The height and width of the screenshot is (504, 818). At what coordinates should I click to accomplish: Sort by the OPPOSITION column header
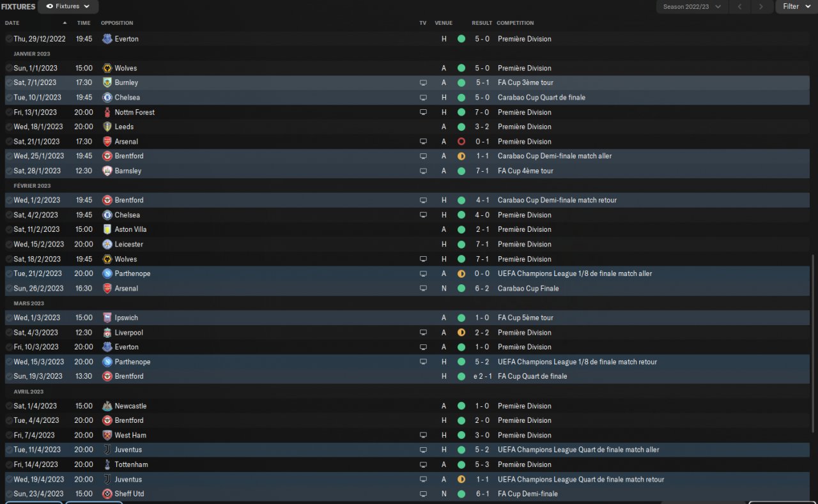pyautogui.click(x=117, y=23)
